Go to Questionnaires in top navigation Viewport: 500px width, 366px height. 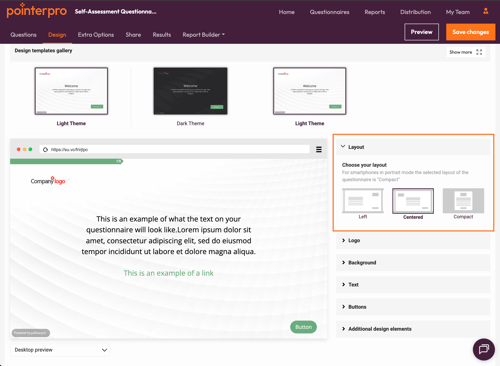click(x=329, y=12)
